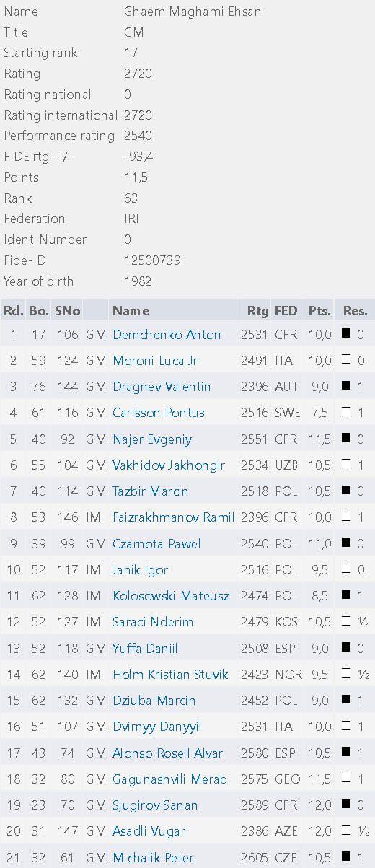The width and height of the screenshot is (375, 868).
Task: Select Janik Igor link
Action: click(x=141, y=570)
